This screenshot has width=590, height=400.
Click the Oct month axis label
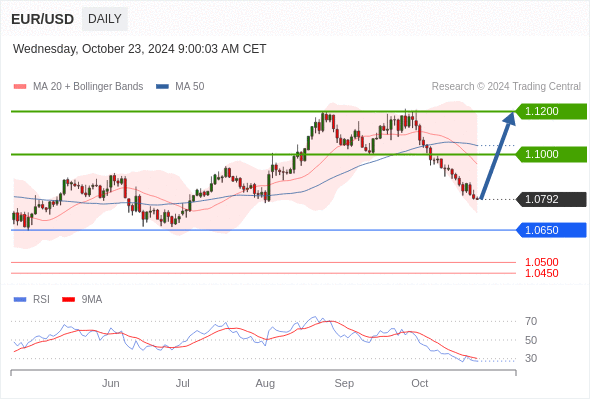tap(420, 383)
